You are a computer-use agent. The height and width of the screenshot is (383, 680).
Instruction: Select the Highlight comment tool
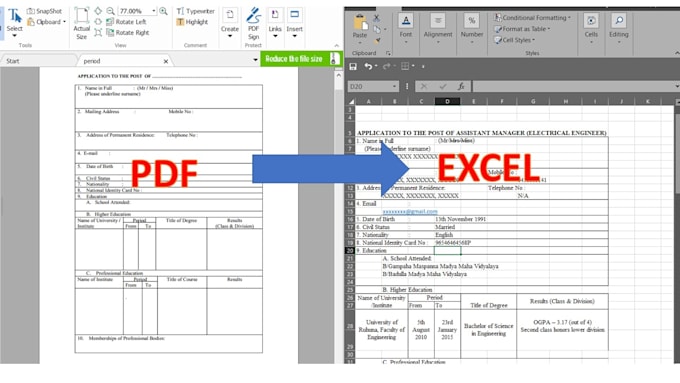point(192,22)
